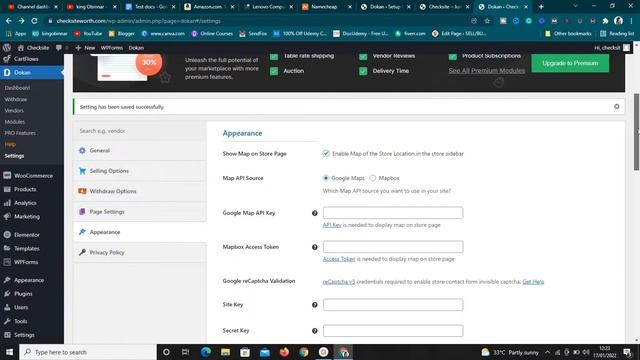The width and height of the screenshot is (640, 360).
Task: Open Dokan Modules submenu item
Action: (14, 122)
